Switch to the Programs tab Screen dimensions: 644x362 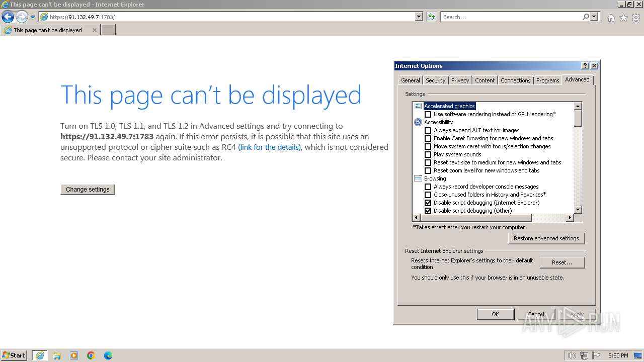pyautogui.click(x=547, y=80)
